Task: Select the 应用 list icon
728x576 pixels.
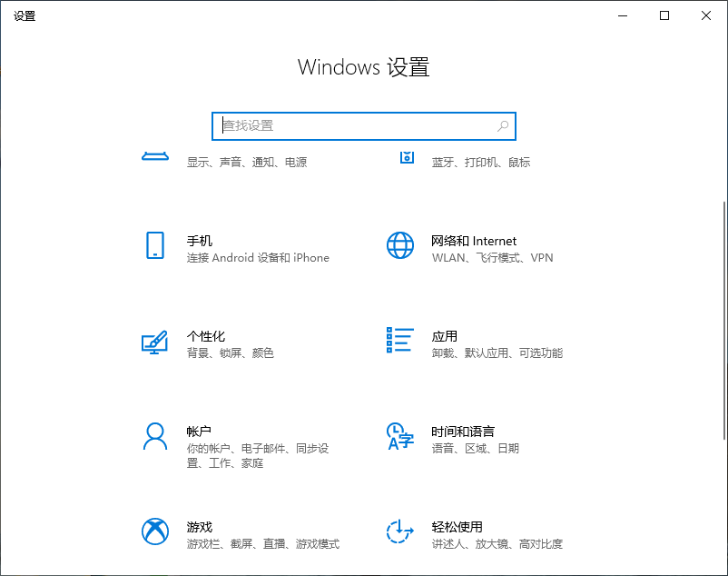Action: point(399,340)
